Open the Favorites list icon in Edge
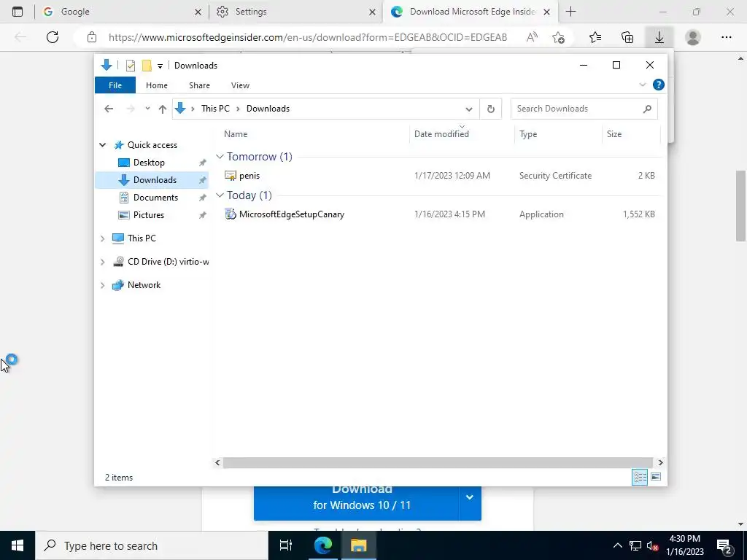 click(595, 37)
